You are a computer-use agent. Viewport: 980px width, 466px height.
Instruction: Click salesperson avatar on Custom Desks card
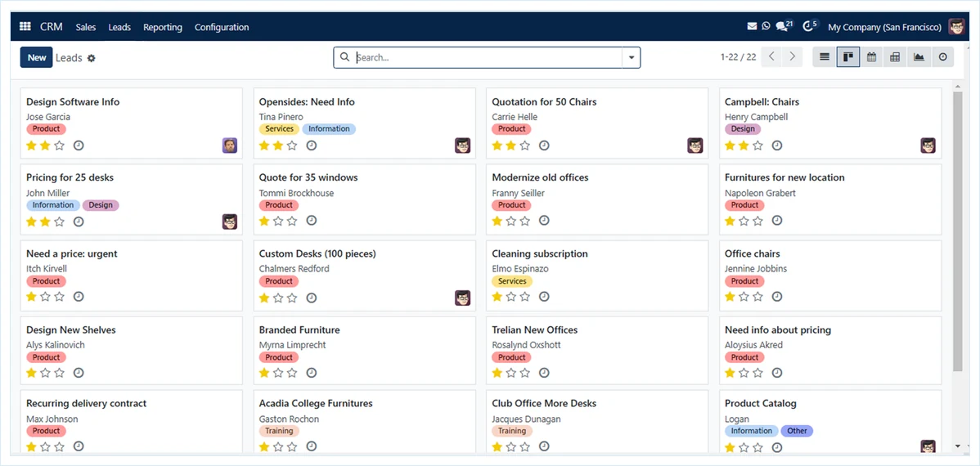point(462,298)
